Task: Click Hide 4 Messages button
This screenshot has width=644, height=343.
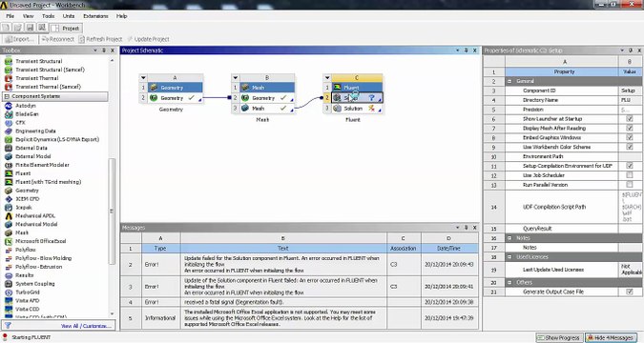Action: click(x=611, y=337)
